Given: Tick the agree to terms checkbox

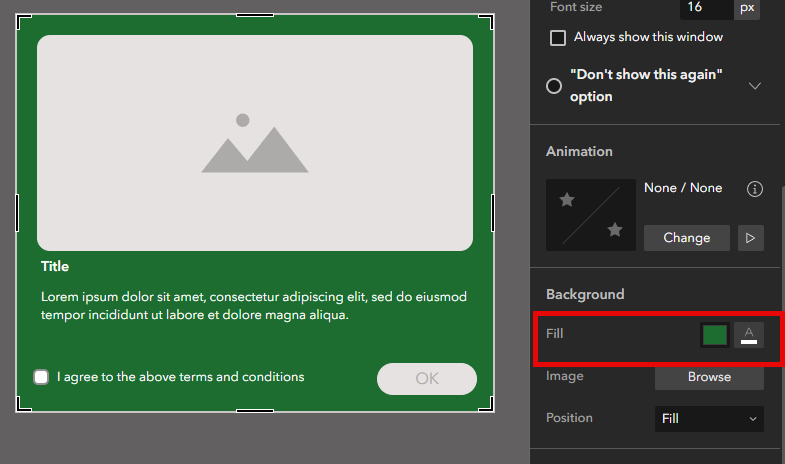Looking at the screenshot, I should (x=41, y=377).
